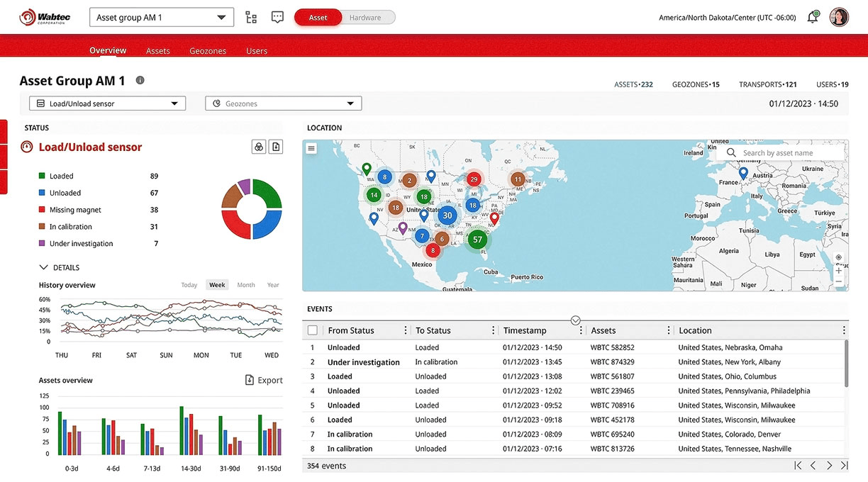This screenshot has height=482, width=868.
Task: Click the Search by asset name field
Action: tap(786, 153)
